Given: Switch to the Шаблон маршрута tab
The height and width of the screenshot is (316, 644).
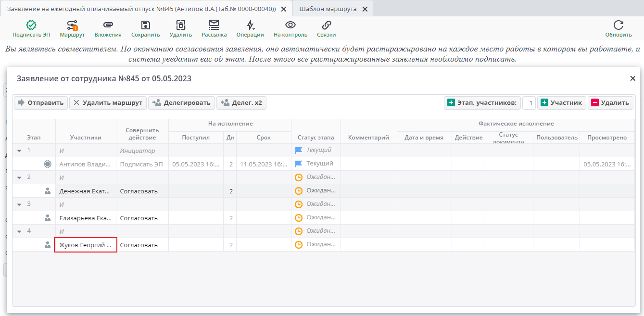Looking at the screenshot, I should [x=328, y=9].
